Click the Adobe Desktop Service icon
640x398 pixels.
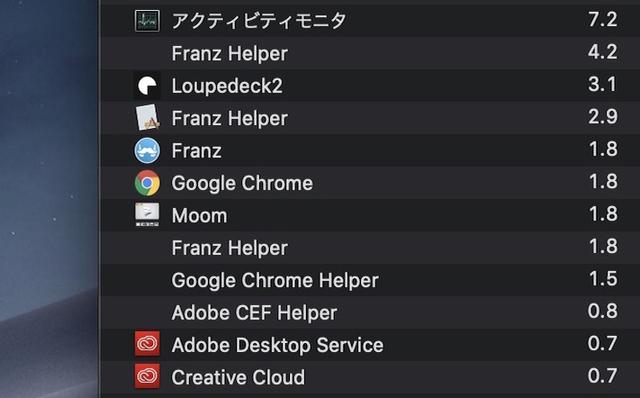point(147,344)
